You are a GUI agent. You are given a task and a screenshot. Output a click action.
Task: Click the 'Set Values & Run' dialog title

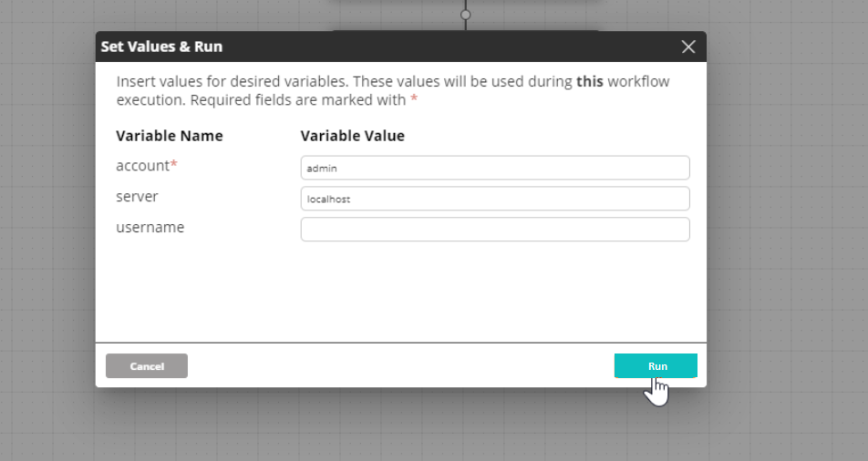161,46
